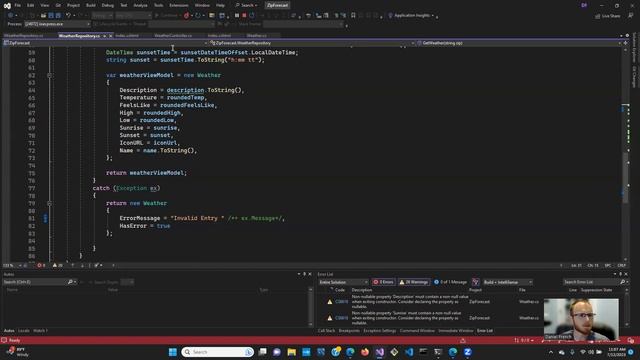Open Zoom from the taskbar
This screenshot has width=640, height=360.
coord(468,352)
